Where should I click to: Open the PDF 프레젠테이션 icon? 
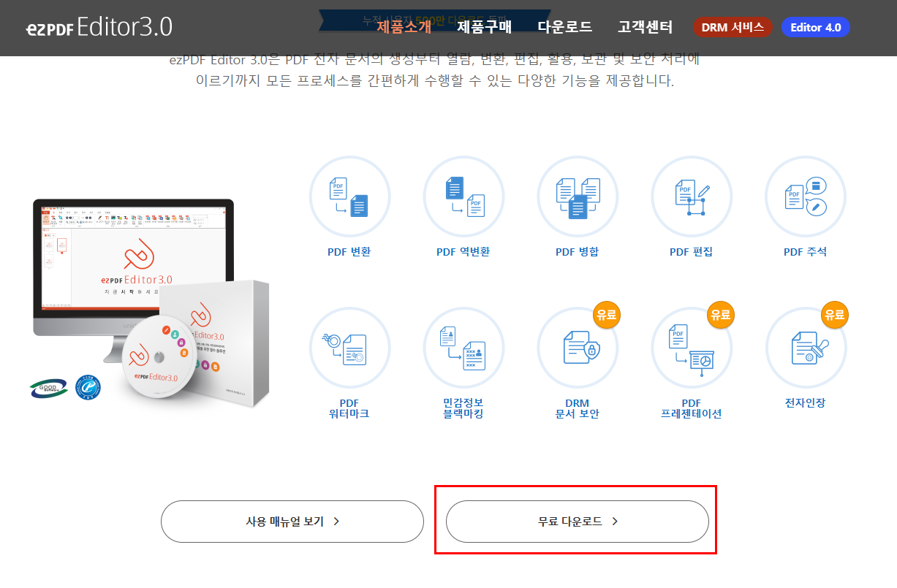(x=692, y=348)
